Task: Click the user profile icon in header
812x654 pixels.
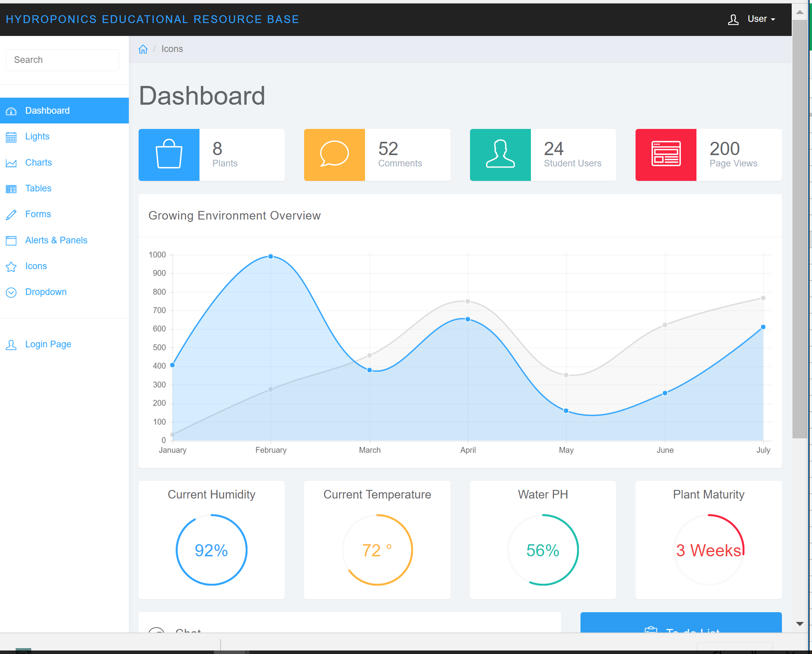Action: [733, 19]
